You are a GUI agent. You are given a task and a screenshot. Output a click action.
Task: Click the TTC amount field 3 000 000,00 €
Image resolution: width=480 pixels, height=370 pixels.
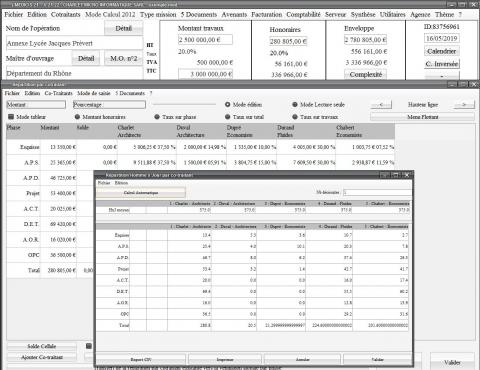click(x=205, y=74)
